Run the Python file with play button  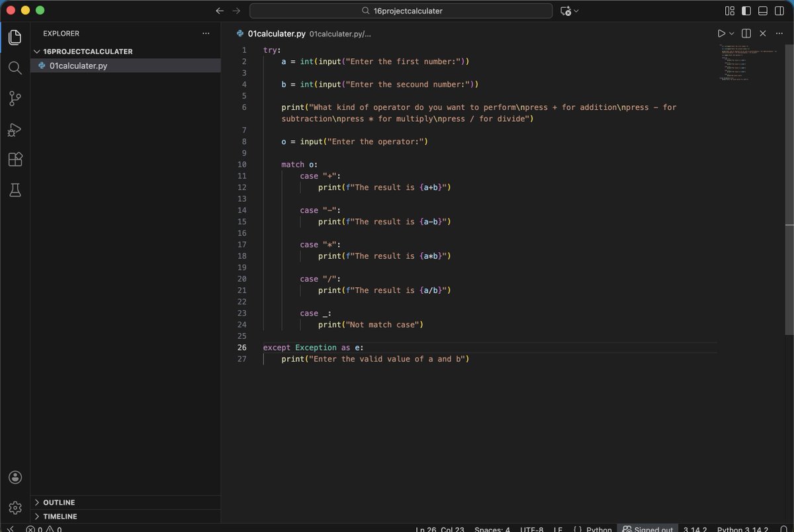[x=721, y=33]
